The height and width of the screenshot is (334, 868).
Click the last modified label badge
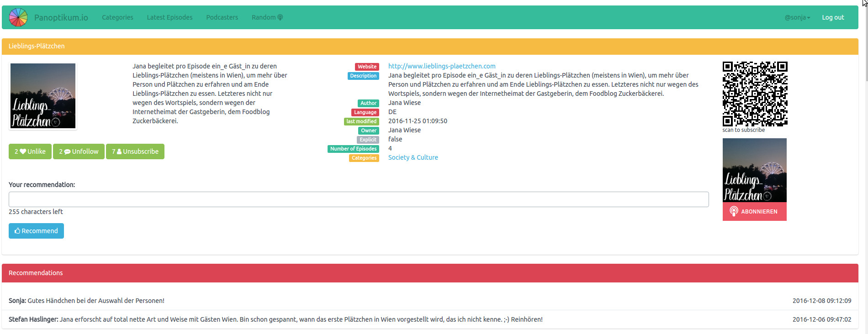(361, 121)
